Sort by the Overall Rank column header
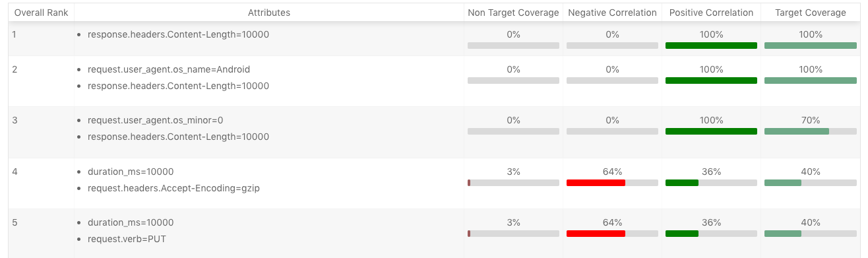Screen dimensions: 868x258 [x=41, y=13]
